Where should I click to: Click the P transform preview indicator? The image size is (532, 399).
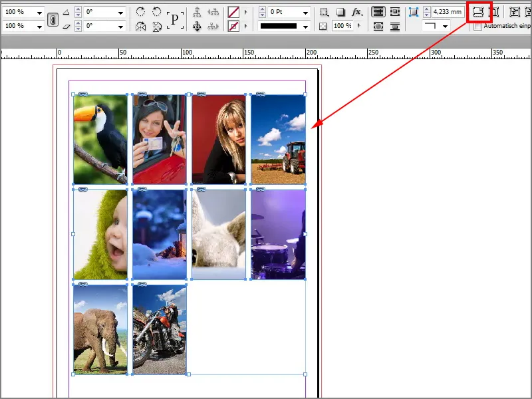coord(175,19)
